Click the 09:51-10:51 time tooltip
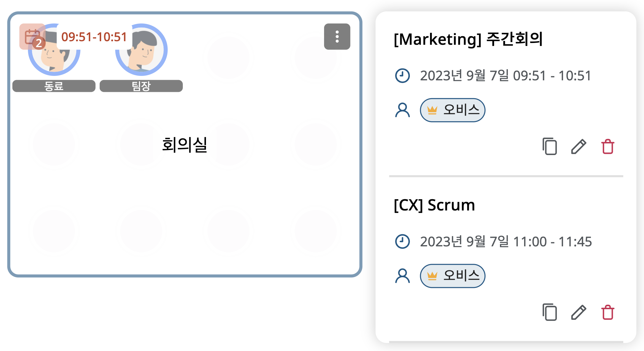This screenshot has height=351, width=644. coord(94,37)
